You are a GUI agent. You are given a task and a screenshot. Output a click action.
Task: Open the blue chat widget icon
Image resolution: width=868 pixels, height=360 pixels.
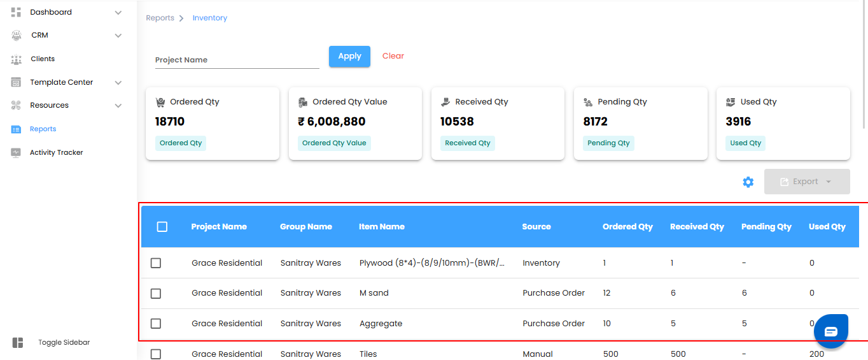(x=831, y=331)
